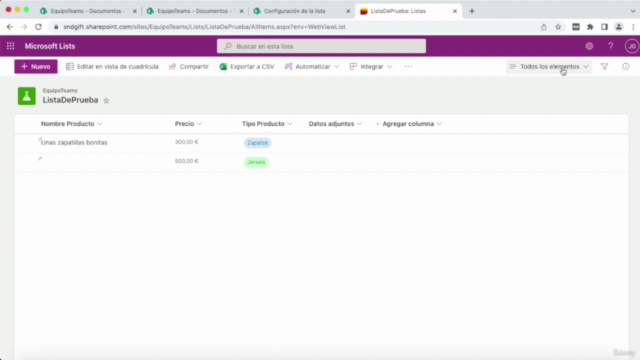Click the browser address bar URL
The height and width of the screenshot is (360, 640).
(x=204, y=27)
